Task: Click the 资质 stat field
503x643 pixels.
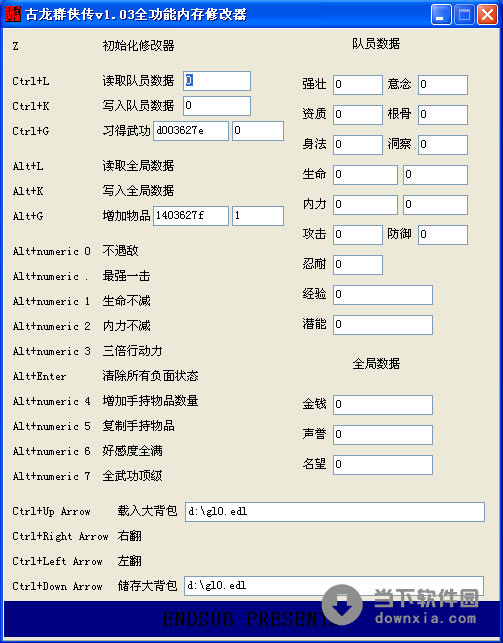Action: point(358,114)
